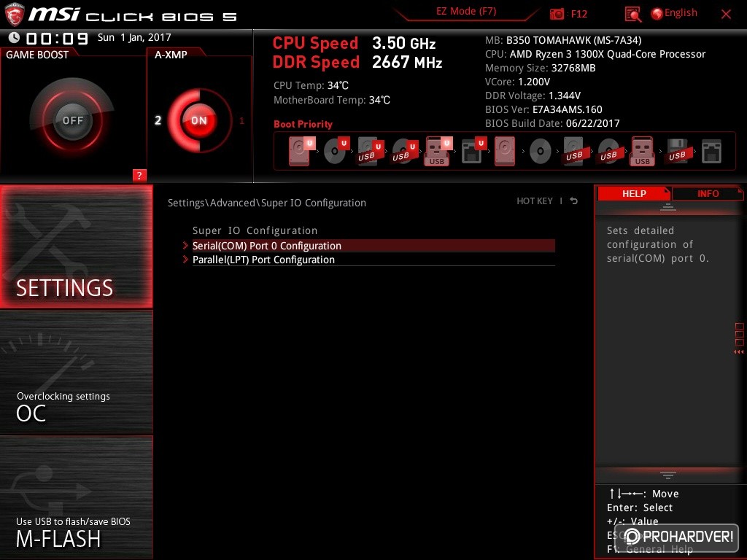This screenshot has height=560, width=747.
Task: Choose A-XMP profile 1
Action: (241, 121)
